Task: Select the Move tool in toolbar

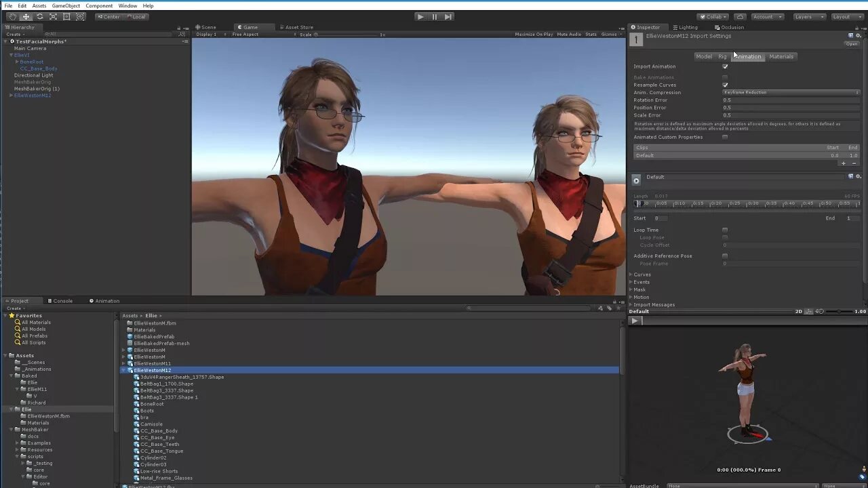Action: [x=26, y=16]
